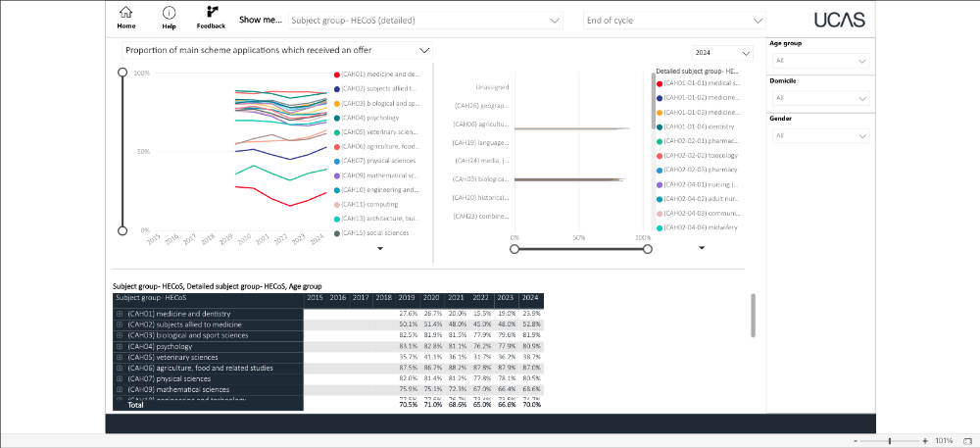
Task: Expand the medicine and dentistry row
Action: click(119, 314)
